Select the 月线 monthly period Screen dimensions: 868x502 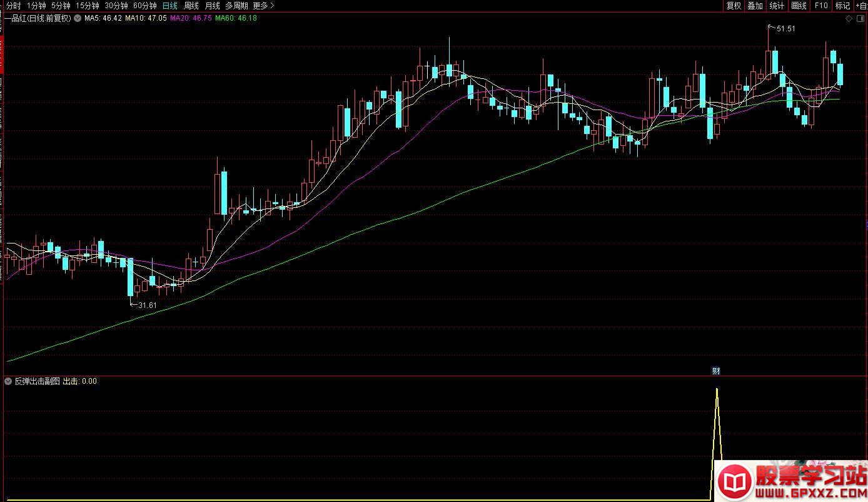pos(213,6)
